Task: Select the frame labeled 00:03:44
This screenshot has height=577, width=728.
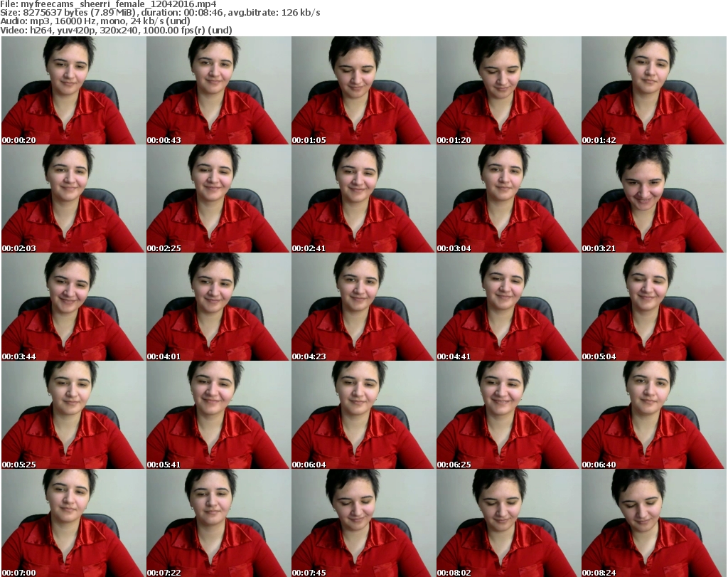Action: pos(73,307)
